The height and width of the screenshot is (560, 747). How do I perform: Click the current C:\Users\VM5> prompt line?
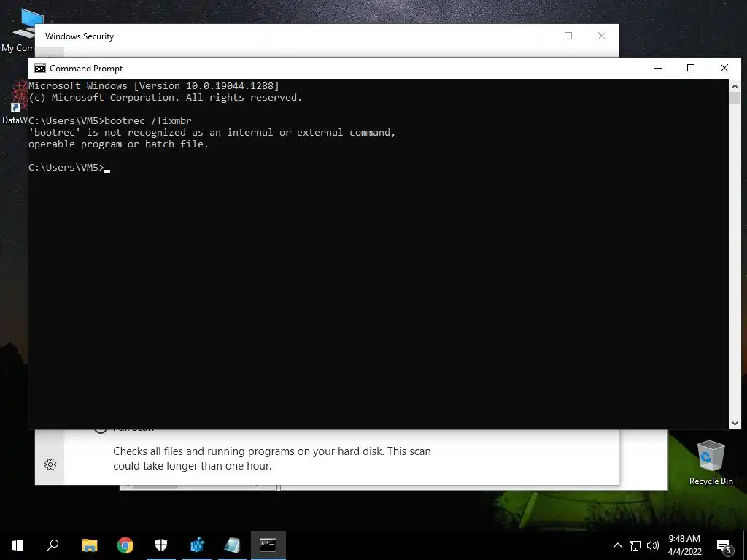click(66, 167)
